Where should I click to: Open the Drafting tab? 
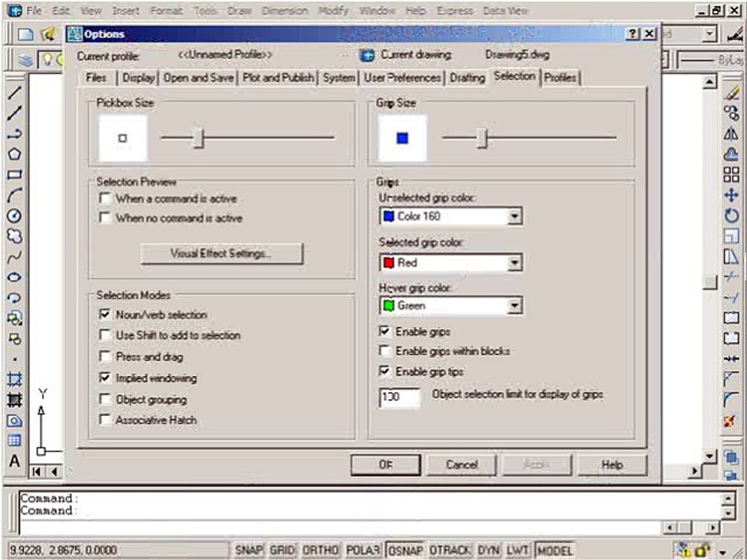point(468,78)
